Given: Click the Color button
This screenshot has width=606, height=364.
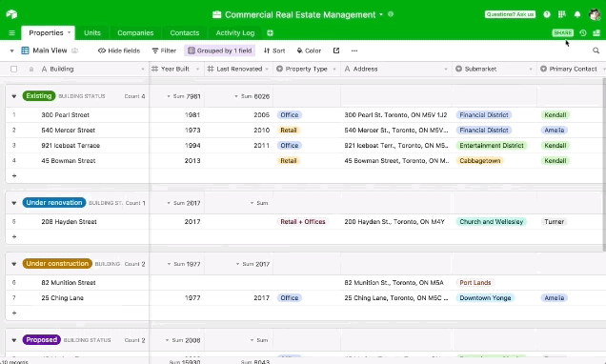Looking at the screenshot, I should click(x=309, y=51).
